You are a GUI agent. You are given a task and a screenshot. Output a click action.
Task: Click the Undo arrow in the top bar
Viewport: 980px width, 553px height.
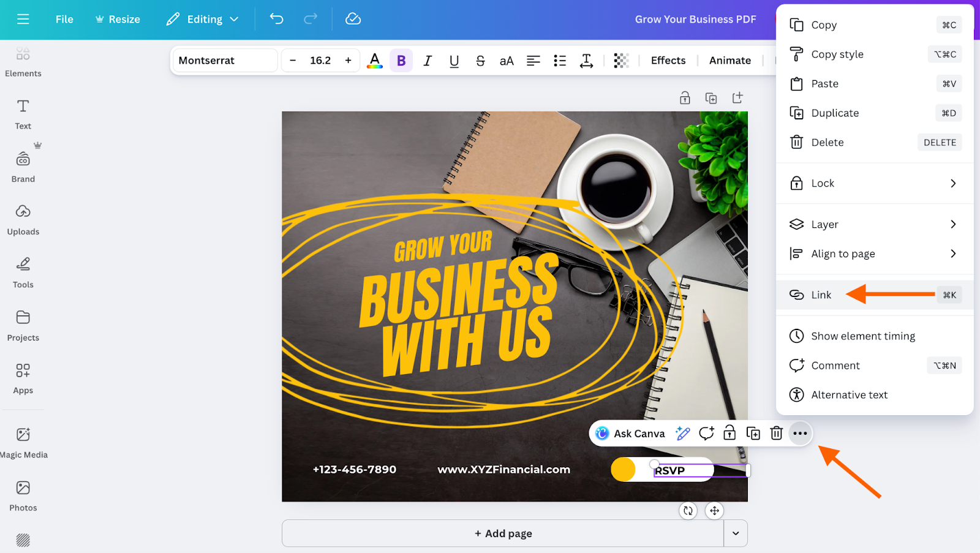point(276,19)
